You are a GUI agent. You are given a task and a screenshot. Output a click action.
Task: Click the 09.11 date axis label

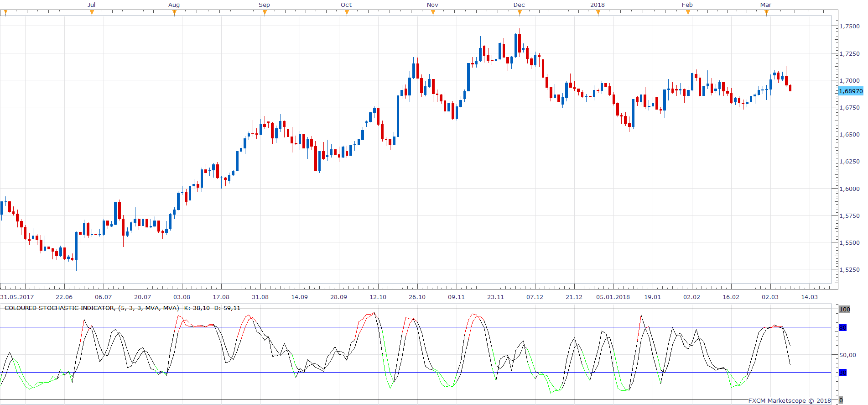pos(457,297)
